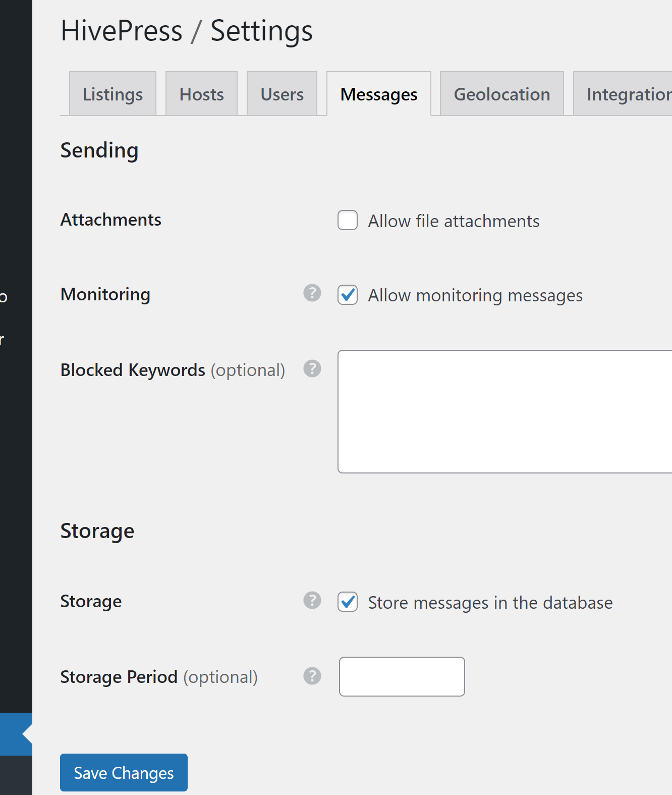Focus the Blocked Keywords text area
This screenshot has width=672, height=795.
pos(505,411)
